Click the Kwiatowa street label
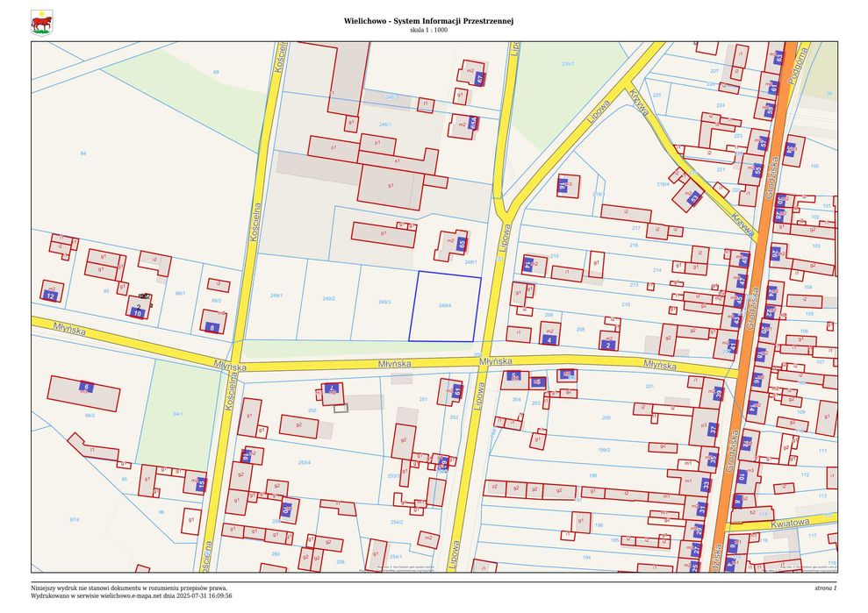The width and height of the screenshot is (868, 613). 789,524
